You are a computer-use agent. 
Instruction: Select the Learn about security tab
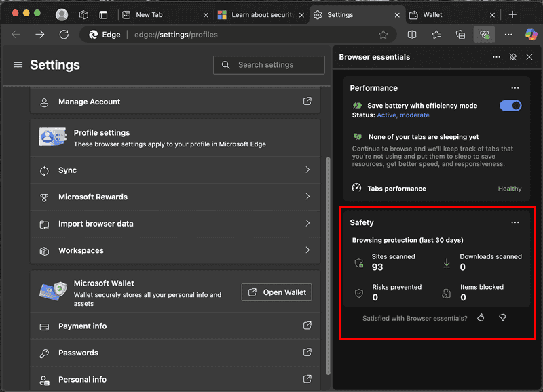click(x=258, y=14)
